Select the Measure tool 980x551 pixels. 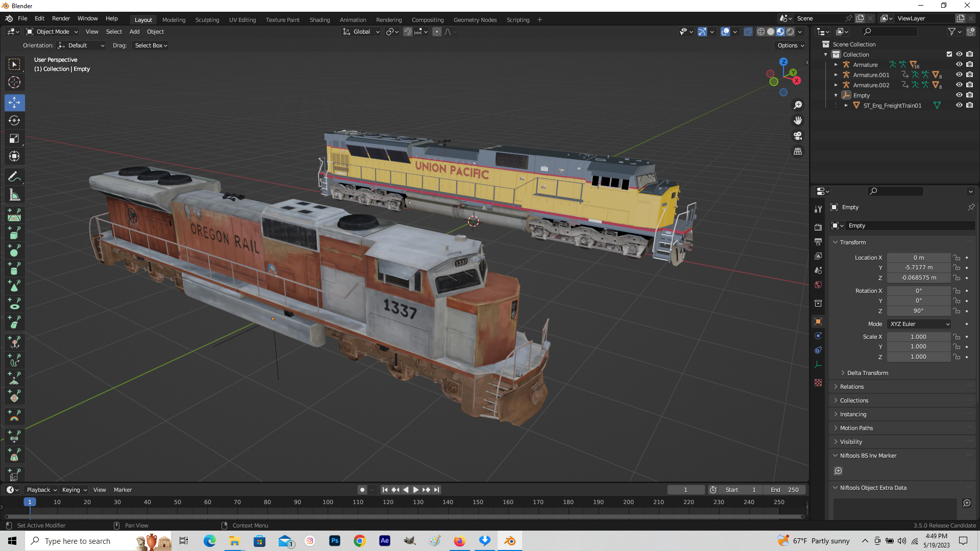point(14,194)
